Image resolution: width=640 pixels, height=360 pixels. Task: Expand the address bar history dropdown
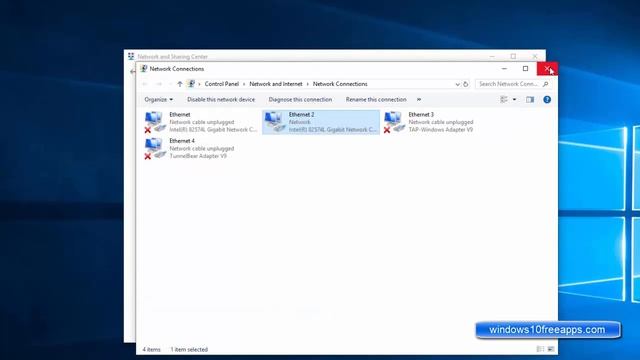point(458,84)
